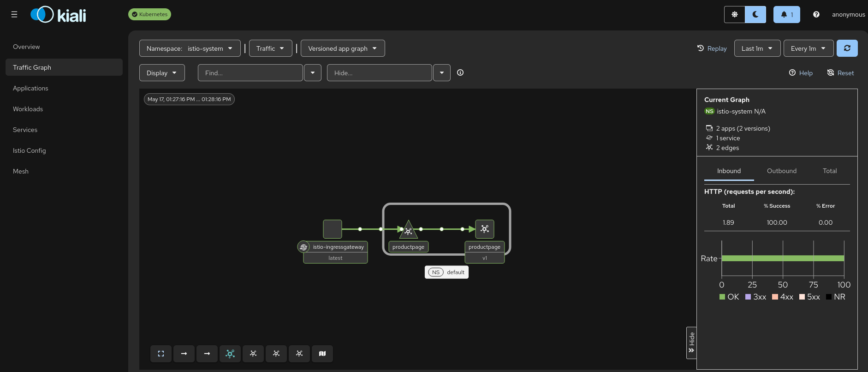Open the anonymous user menu

tap(848, 14)
